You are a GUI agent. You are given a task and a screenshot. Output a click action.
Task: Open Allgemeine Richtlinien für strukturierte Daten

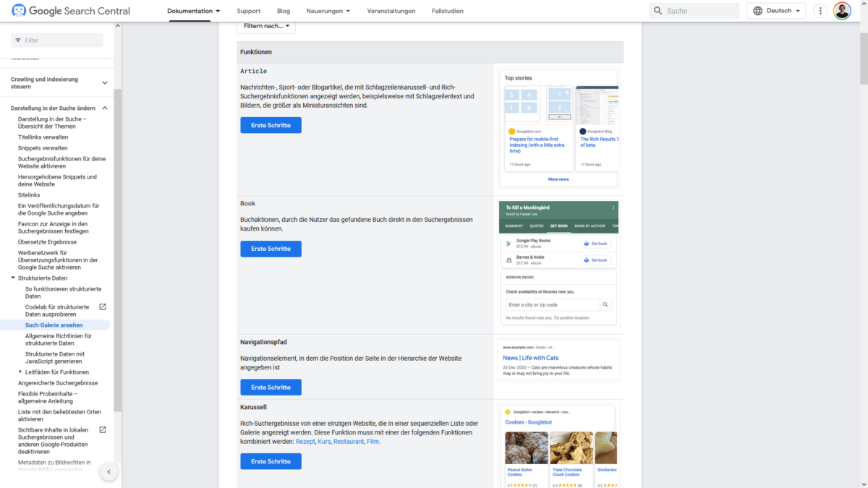[x=59, y=340]
